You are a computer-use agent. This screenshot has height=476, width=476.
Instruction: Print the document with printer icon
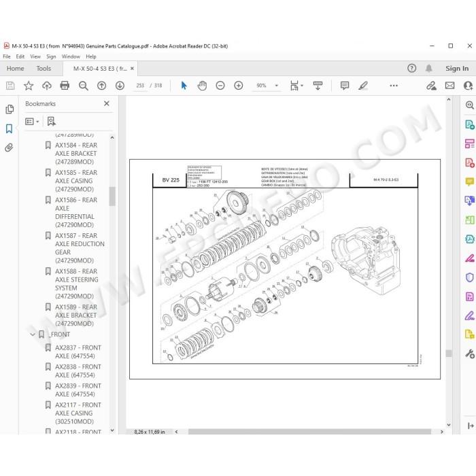click(65, 86)
